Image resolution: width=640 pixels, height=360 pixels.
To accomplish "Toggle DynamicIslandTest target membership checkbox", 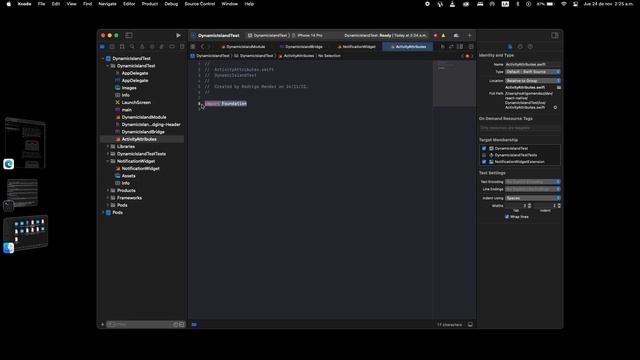I will pyautogui.click(x=484, y=149).
